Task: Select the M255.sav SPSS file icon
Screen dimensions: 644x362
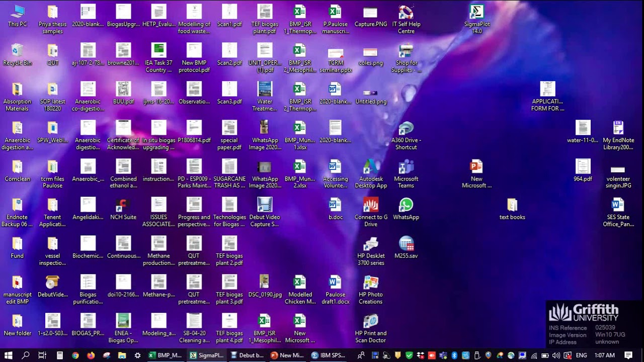Action: (x=406, y=248)
